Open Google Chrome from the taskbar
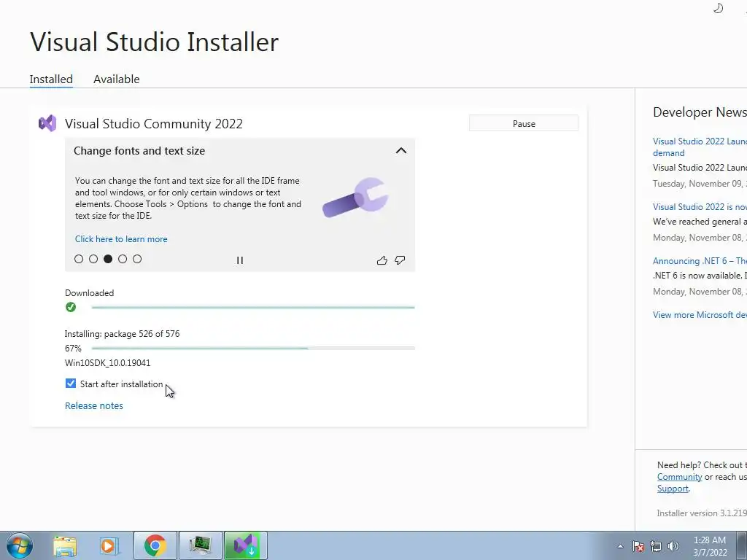747x560 pixels. tap(155, 545)
